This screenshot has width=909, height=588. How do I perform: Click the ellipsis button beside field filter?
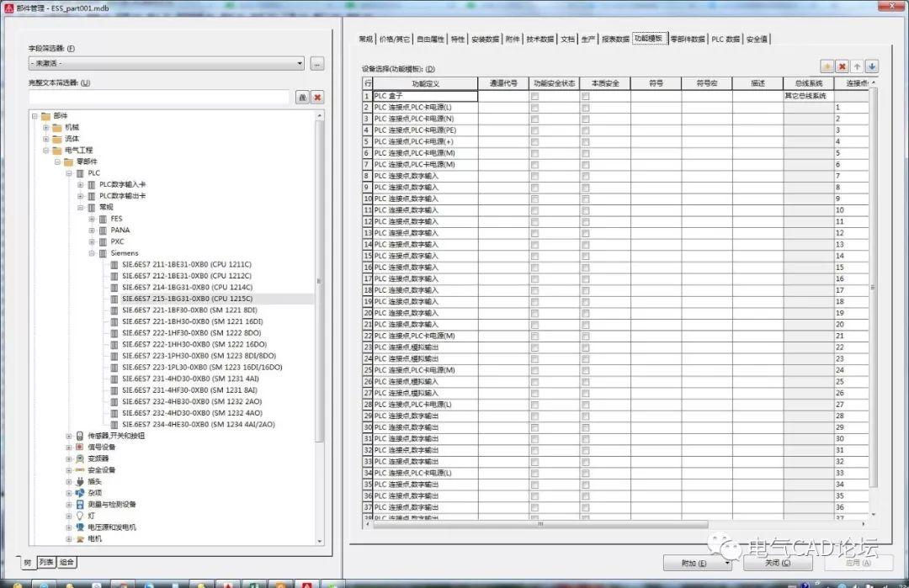point(317,63)
